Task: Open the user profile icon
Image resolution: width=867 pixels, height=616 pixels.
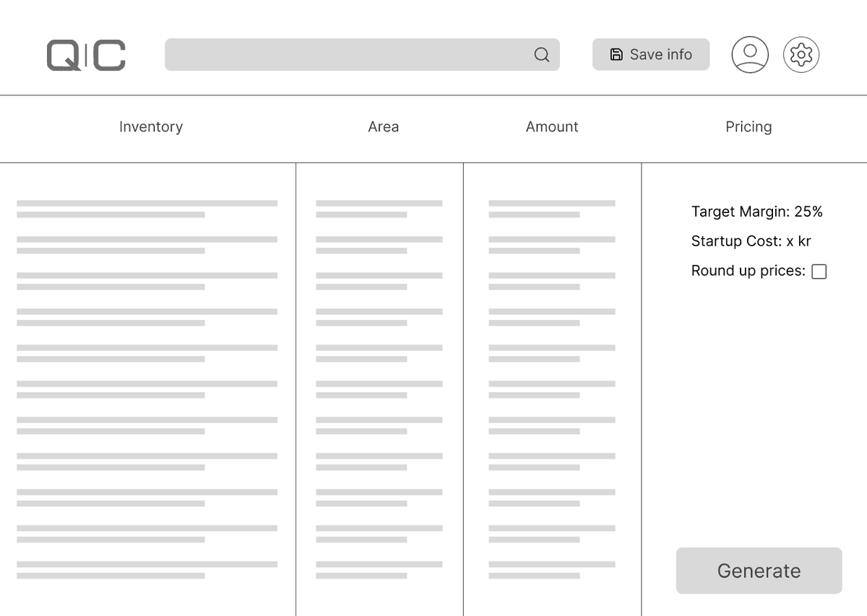Action: (x=750, y=55)
